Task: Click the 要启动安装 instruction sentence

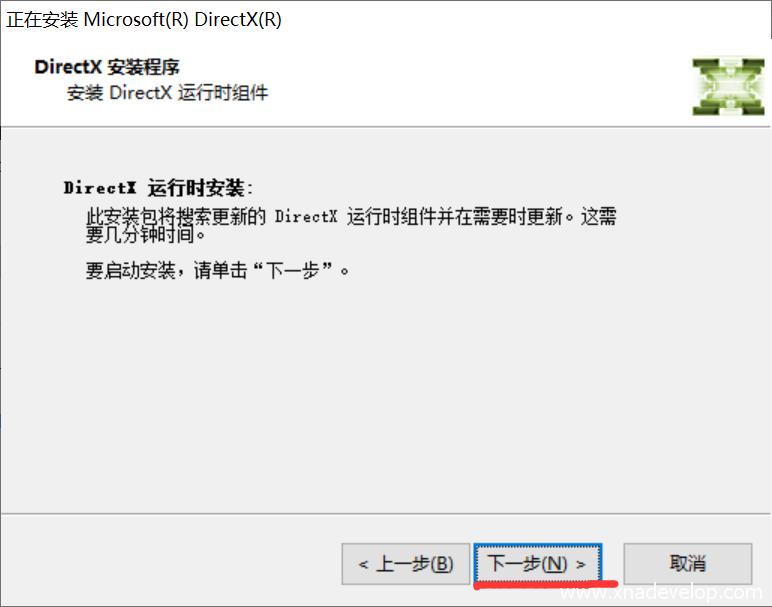Action: tap(217, 270)
